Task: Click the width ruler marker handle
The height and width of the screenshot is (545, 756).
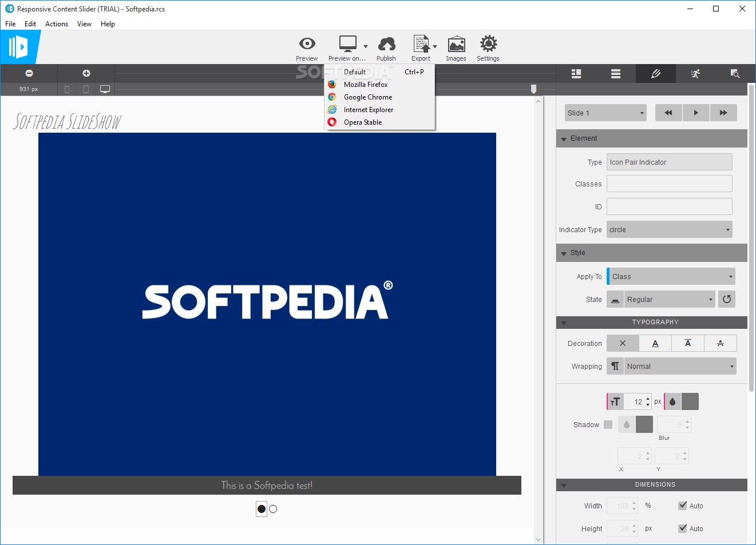Action: 533,89
